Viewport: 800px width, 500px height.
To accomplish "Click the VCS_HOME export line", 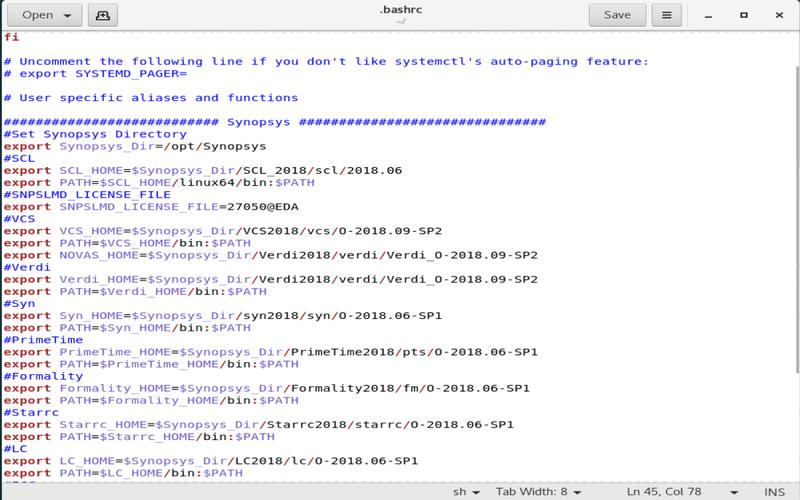I will pos(223,231).
